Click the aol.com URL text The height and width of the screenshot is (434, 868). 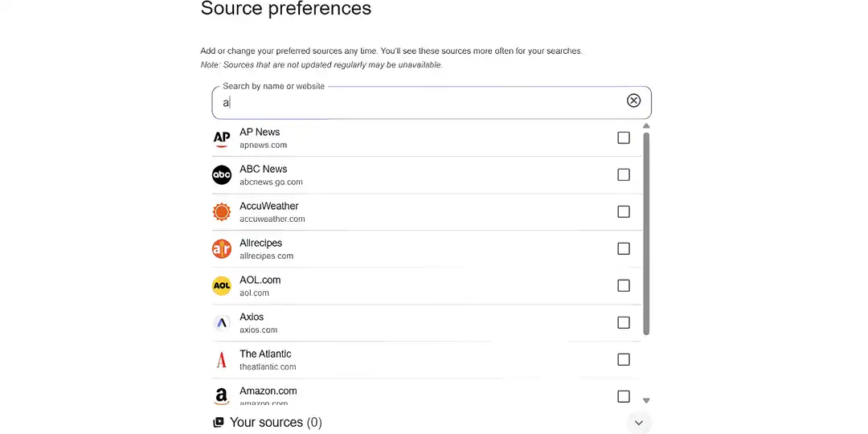click(x=254, y=293)
